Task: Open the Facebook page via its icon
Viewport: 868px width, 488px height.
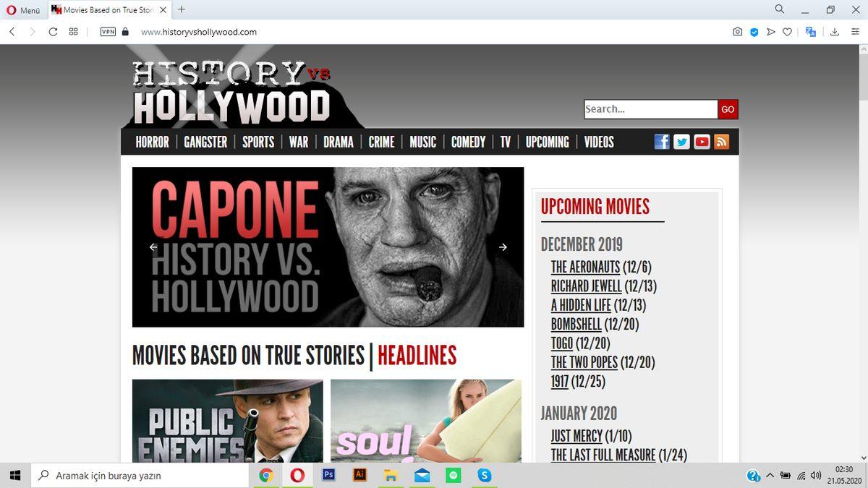Action: [662, 142]
